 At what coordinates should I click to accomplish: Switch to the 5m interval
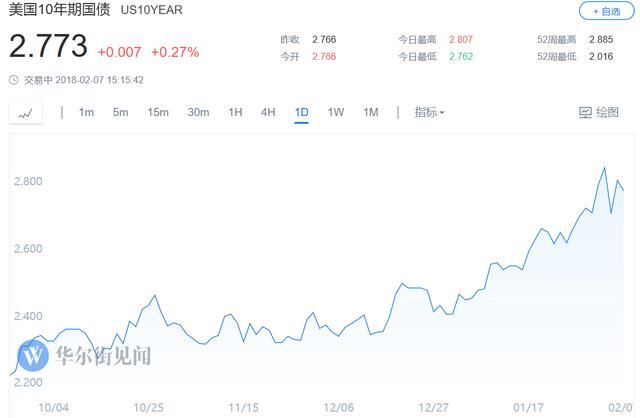(x=120, y=112)
